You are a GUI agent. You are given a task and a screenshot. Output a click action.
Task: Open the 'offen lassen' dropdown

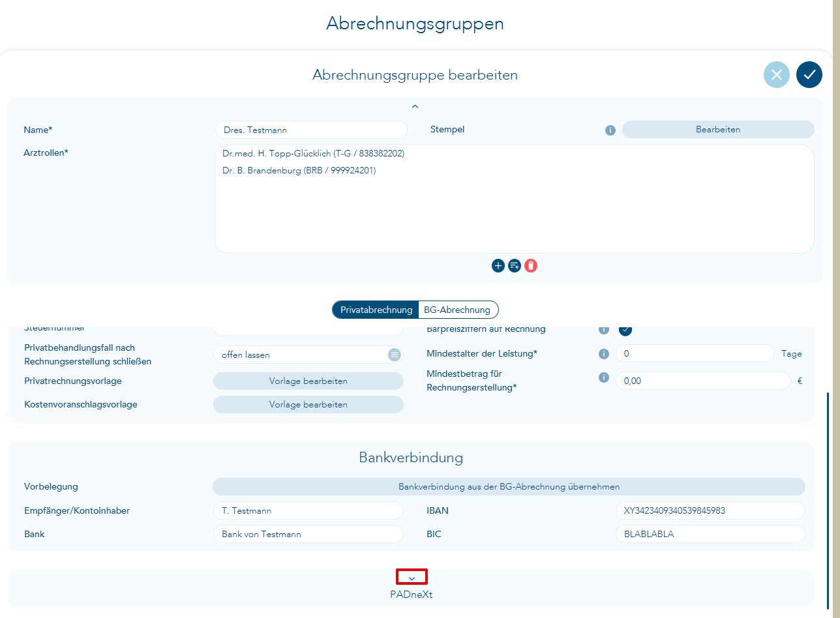click(395, 355)
